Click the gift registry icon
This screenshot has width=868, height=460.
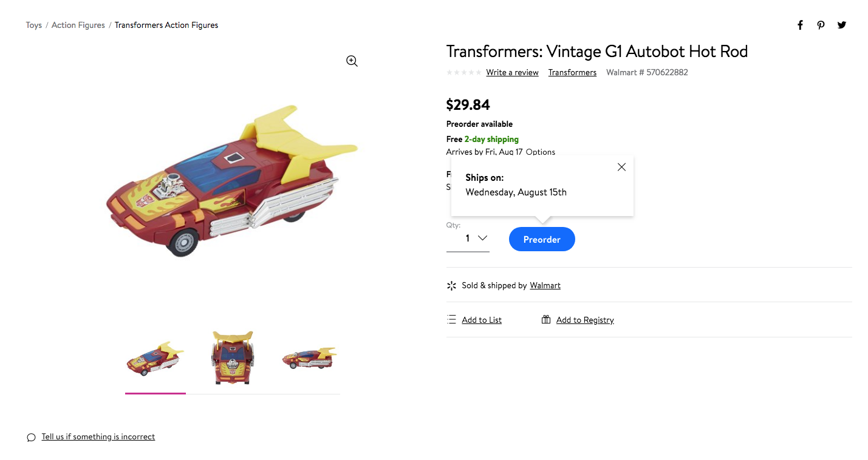545,319
